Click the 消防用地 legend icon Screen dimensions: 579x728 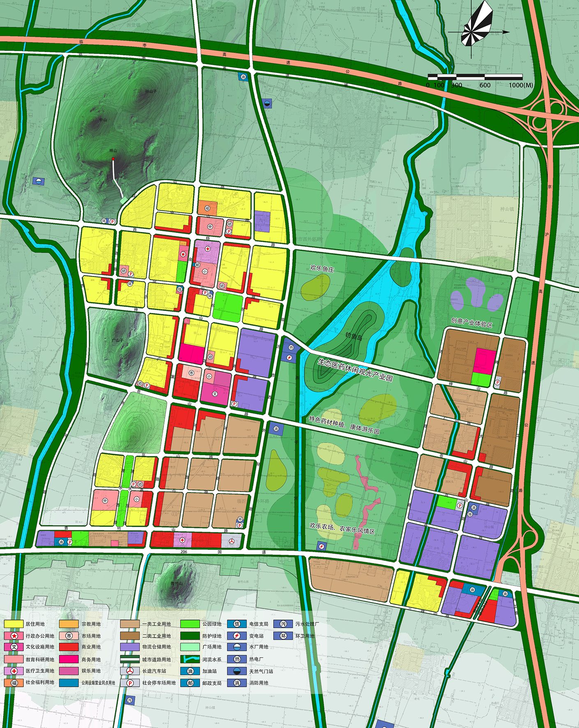coord(237,683)
